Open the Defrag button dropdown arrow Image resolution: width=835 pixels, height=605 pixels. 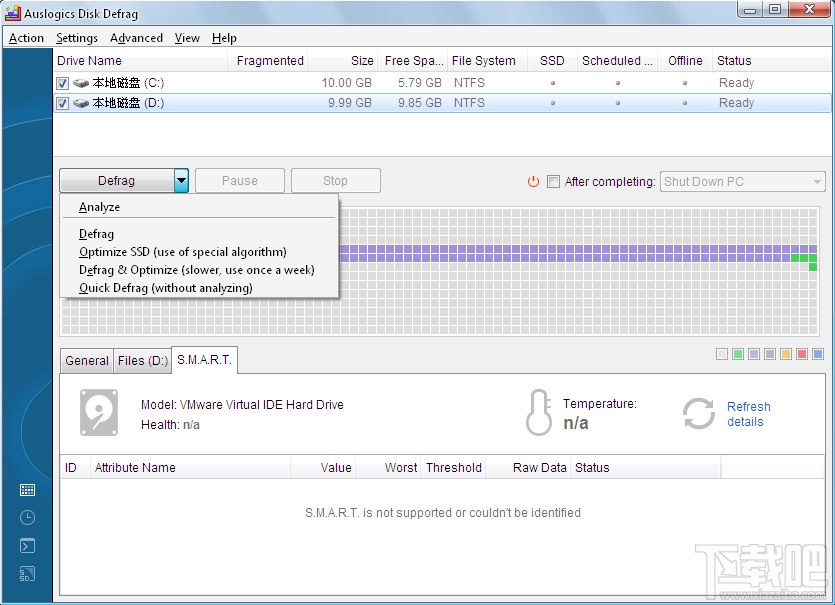179,180
